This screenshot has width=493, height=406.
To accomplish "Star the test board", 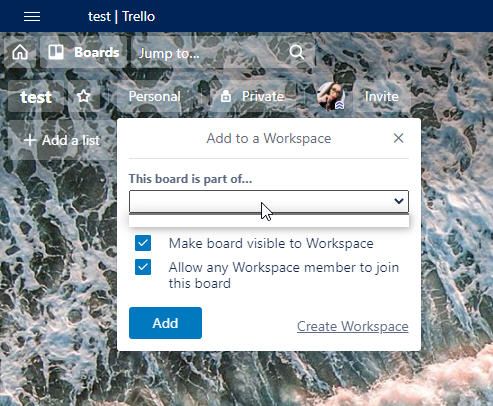I will 83,96.
